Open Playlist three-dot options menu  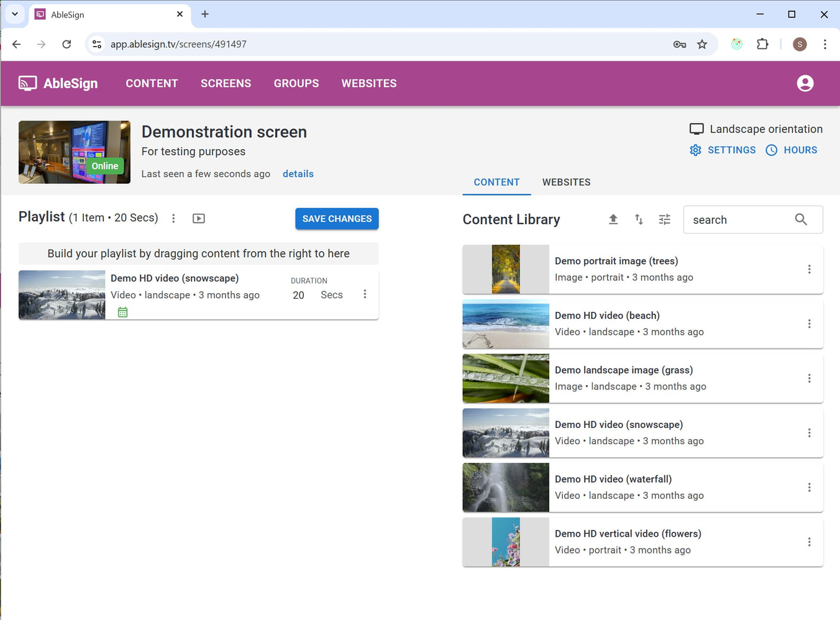pos(174,219)
